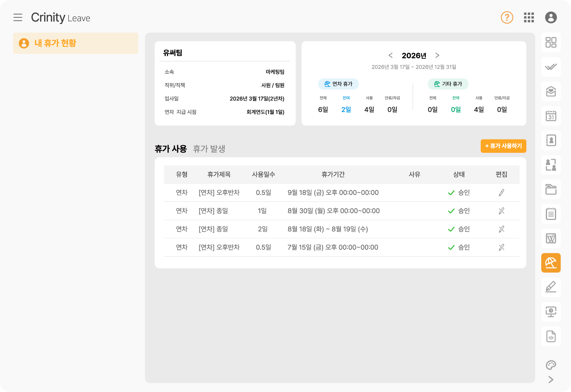Viewport: 571px width, 392px height.
Task: Click the 휴가기간 column header
Action: (x=333, y=175)
